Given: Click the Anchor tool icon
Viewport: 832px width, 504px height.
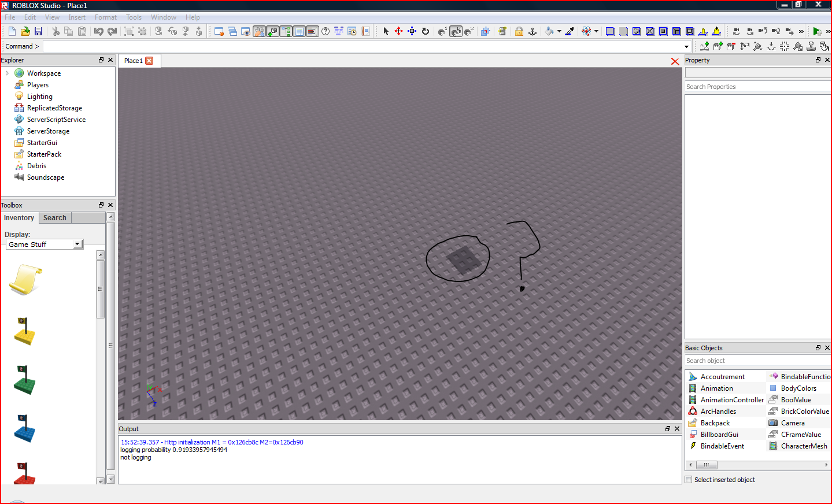Looking at the screenshot, I should tap(533, 31).
